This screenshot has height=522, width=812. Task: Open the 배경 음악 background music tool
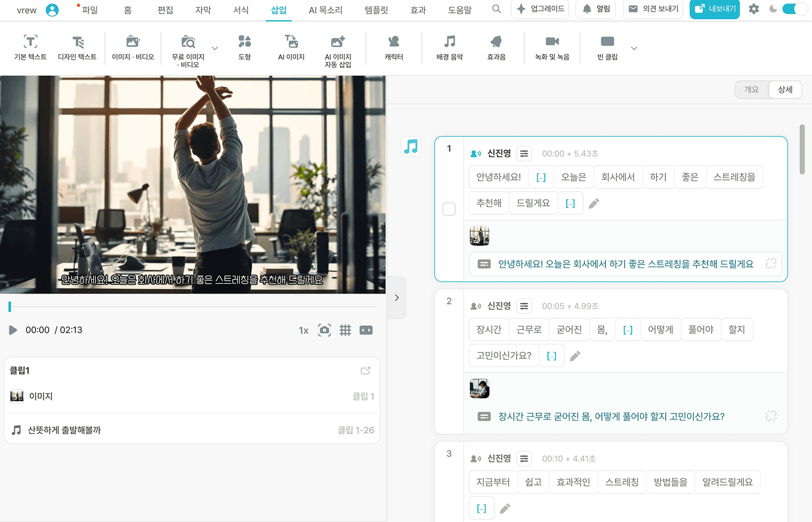tap(449, 42)
